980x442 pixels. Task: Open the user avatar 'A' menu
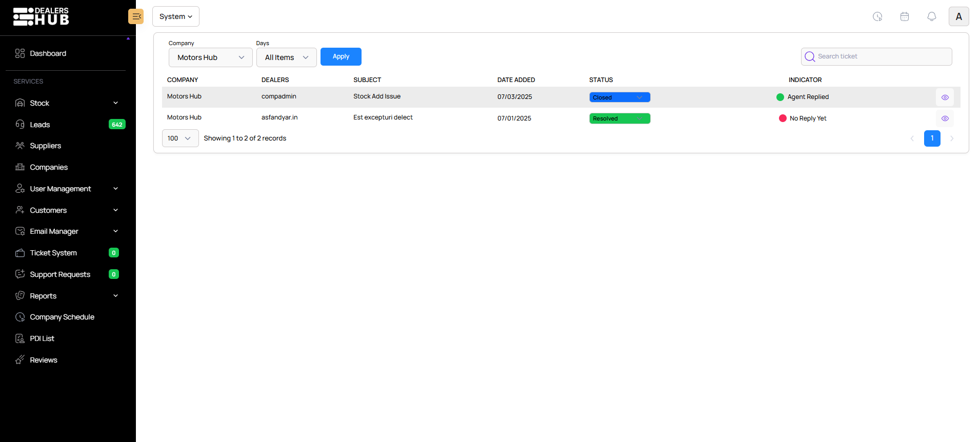[958, 16]
